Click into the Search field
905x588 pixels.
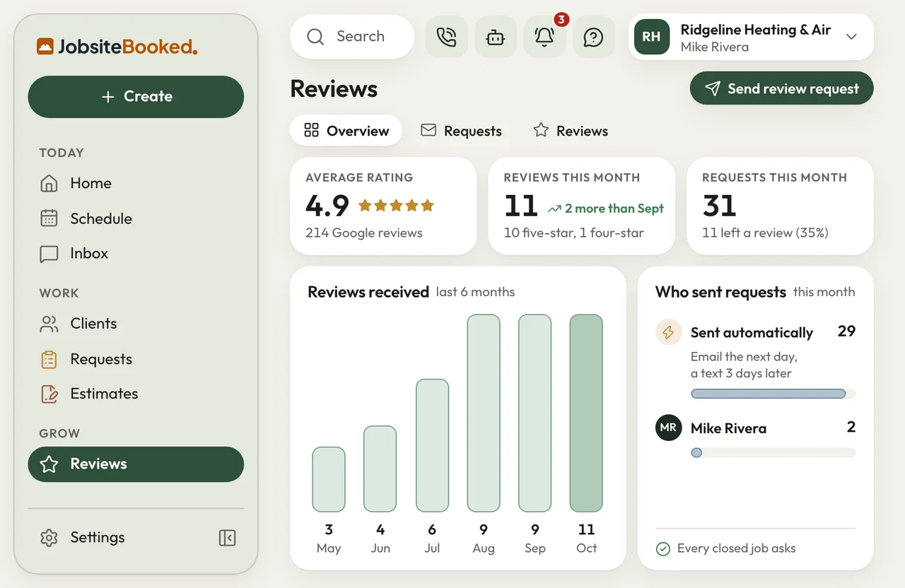click(352, 37)
